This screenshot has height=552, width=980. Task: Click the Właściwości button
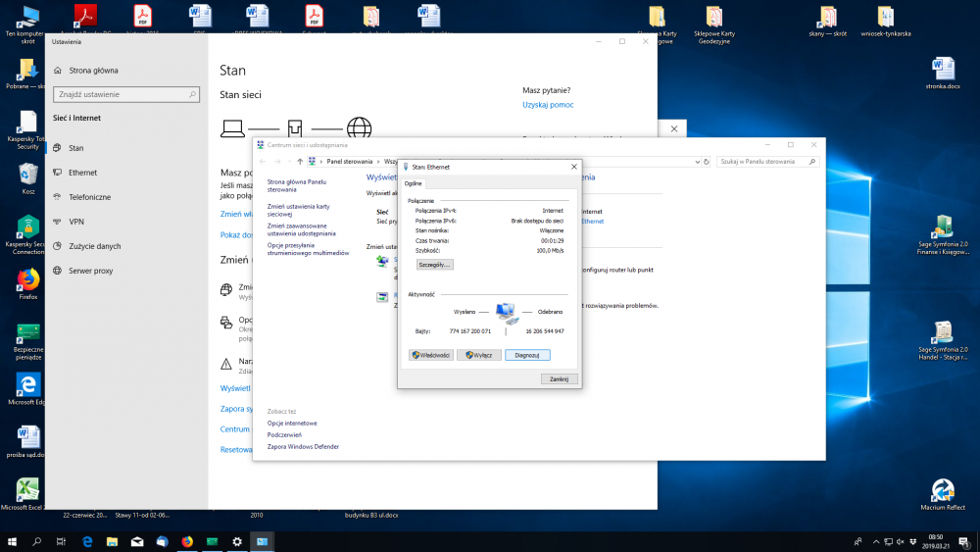(x=430, y=355)
